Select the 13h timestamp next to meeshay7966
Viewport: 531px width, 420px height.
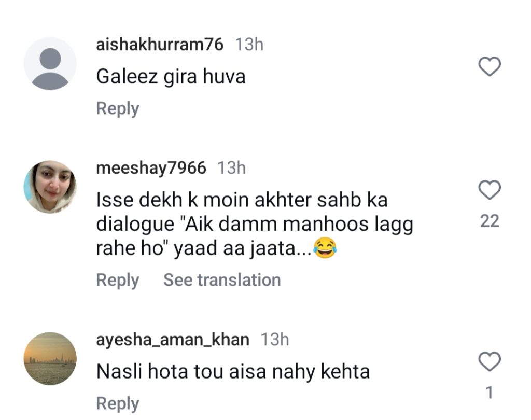coord(231,168)
